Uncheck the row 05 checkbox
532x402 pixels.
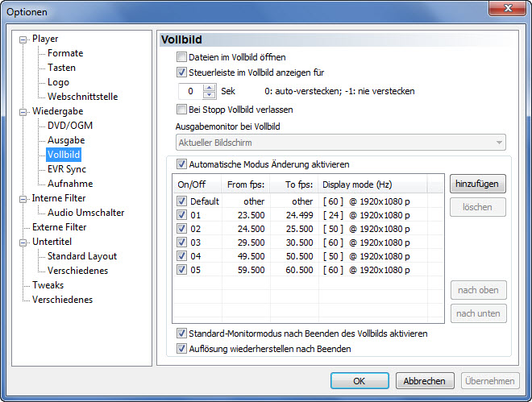[181, 270]
